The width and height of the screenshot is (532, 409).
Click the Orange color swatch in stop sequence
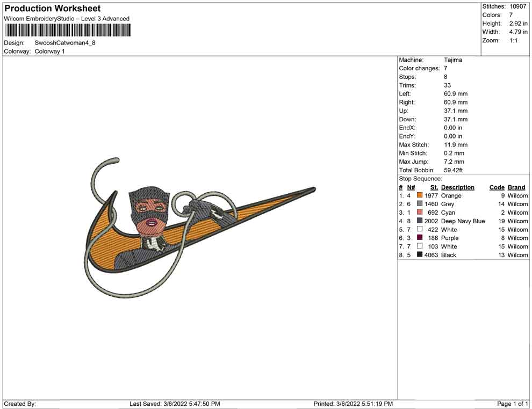(420, 195)
